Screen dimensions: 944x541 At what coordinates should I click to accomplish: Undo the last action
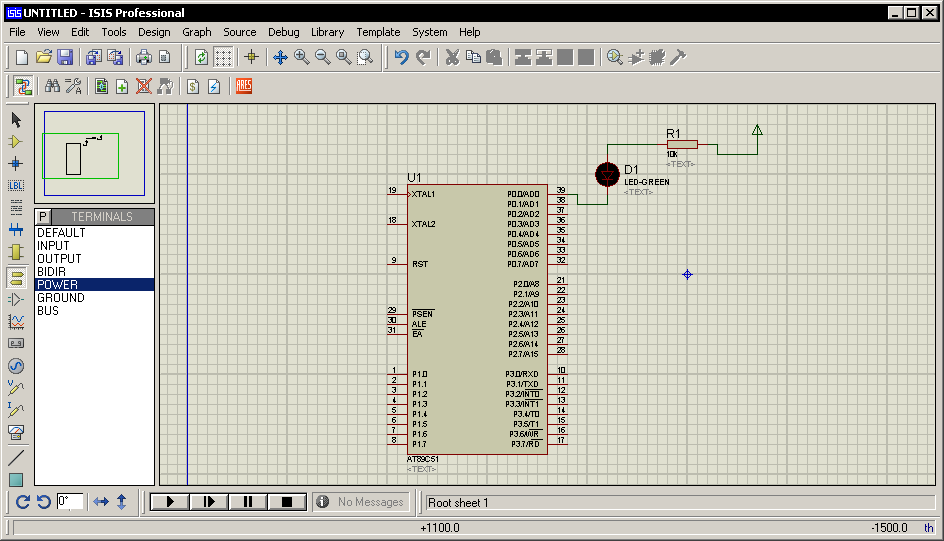(x=402, y=57)
